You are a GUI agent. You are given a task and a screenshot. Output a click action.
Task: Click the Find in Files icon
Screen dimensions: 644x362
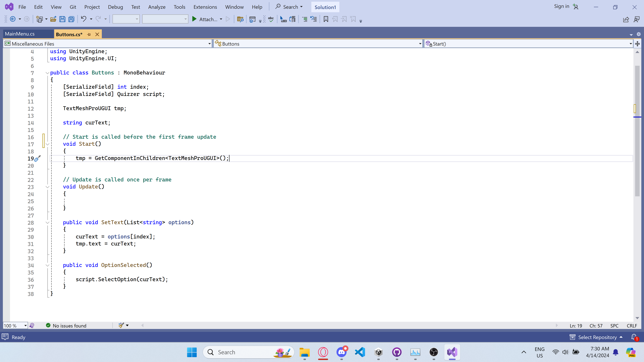coord(240,19)
